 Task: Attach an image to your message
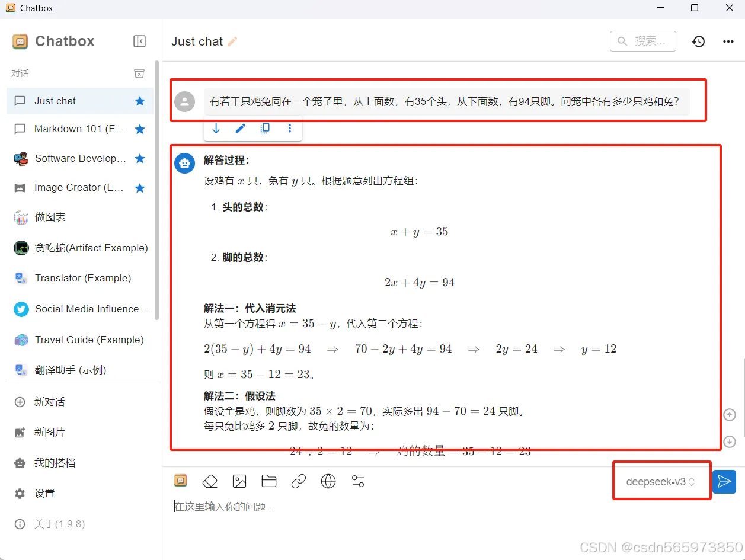[239, 481]
